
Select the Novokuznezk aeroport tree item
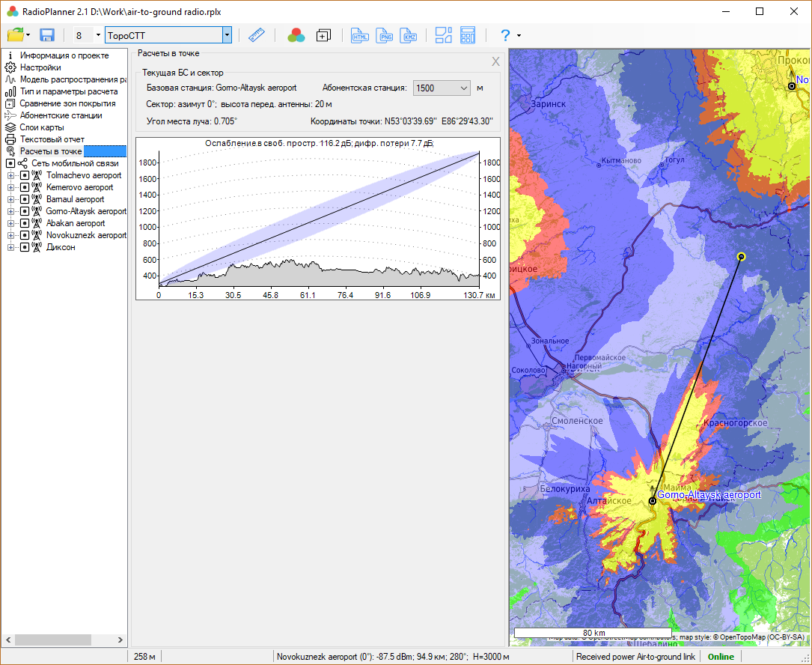click(86, 235)
